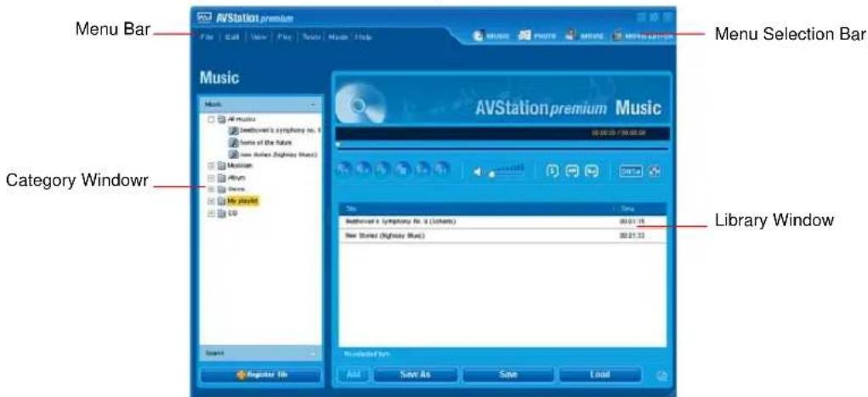This screenshot has height=397, width=868.
Task: Click the last round playback control button
Action: [442, 170]
